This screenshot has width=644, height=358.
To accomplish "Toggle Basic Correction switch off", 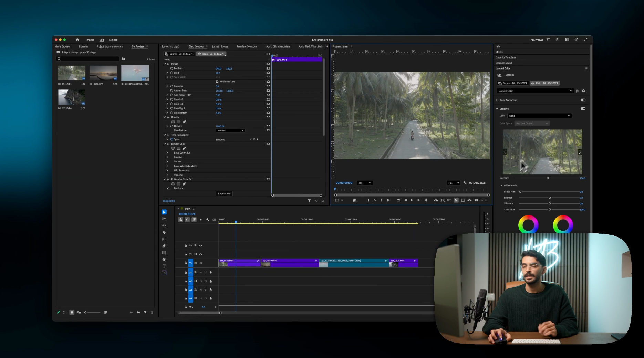I will coord(583,100).
